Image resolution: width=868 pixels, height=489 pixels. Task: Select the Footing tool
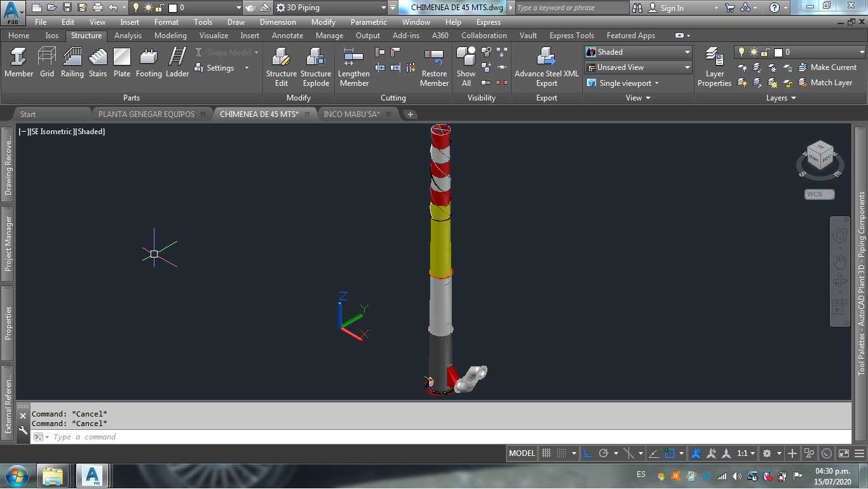149,62
